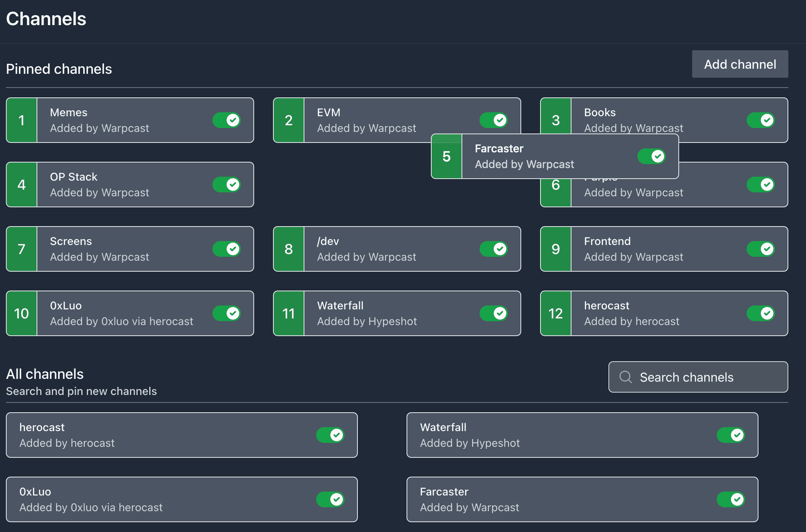Switch off the Screens pinned channel

click(227, 249)
